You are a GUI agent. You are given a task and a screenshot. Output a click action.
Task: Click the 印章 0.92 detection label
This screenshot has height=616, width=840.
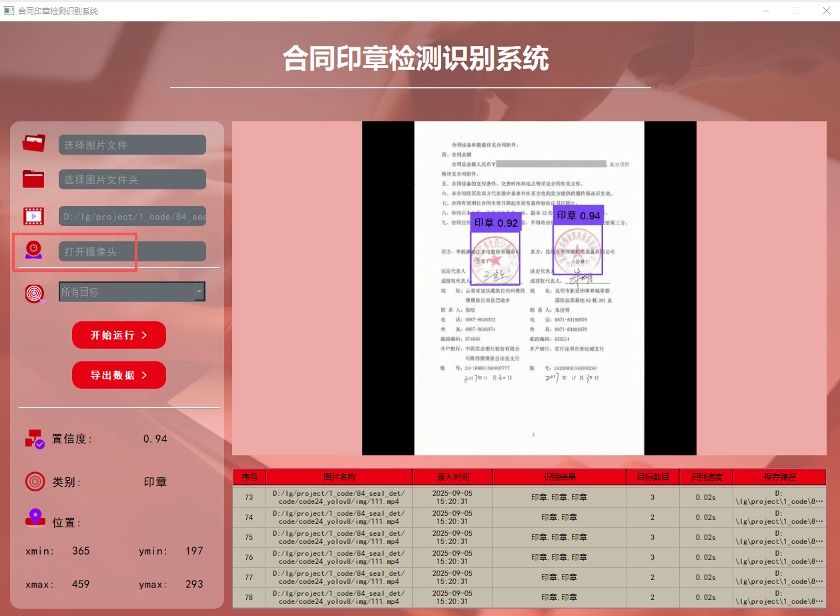click(x=496, y=223)
